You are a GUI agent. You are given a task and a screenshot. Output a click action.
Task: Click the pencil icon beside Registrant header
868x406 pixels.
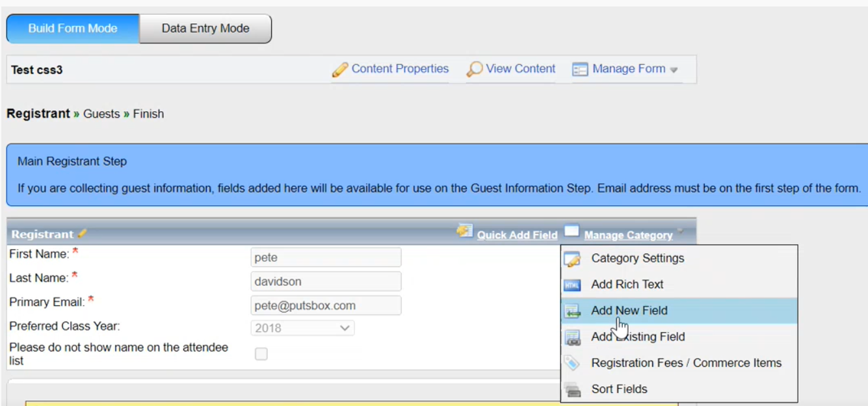(82, 234)
